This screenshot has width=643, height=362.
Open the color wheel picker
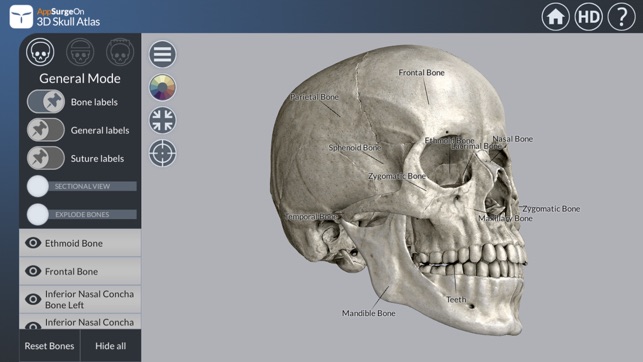pyautogui.click(x=162, y=87)
